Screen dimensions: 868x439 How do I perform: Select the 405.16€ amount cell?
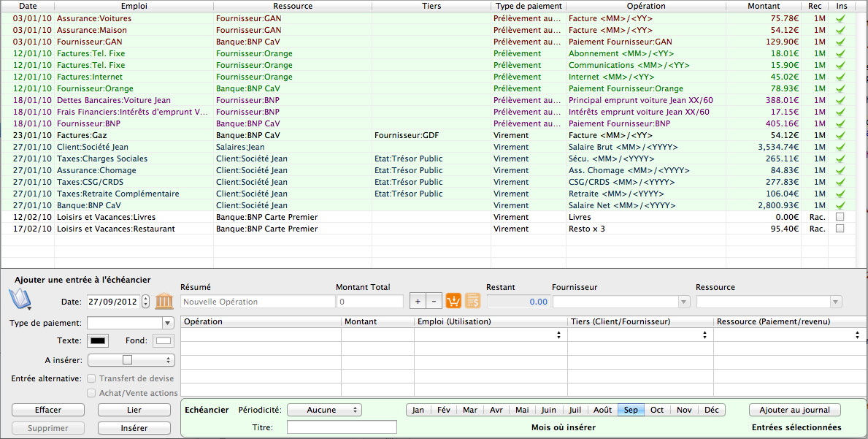[764, 123]
